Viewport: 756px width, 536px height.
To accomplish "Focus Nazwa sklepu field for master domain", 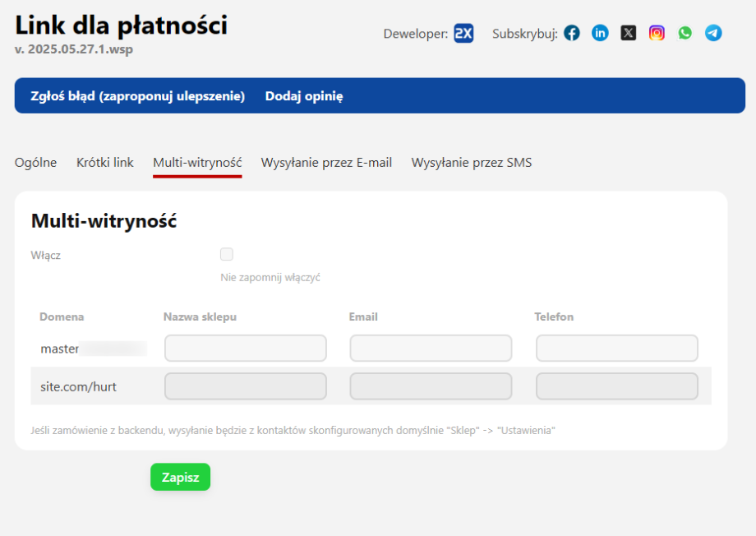I will click(246, 349).
